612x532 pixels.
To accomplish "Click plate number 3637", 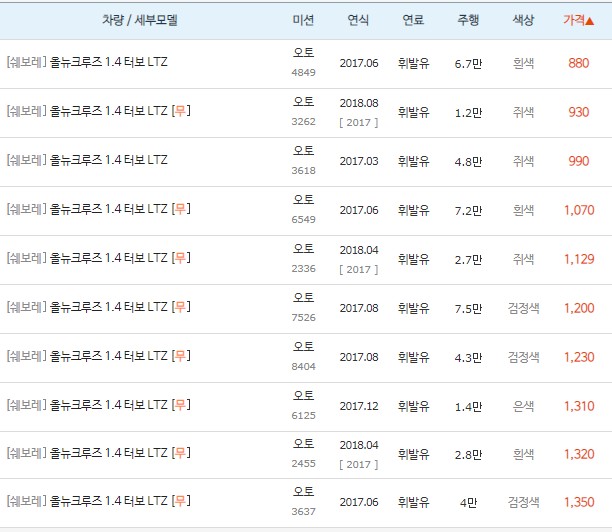I will point(303,512).
